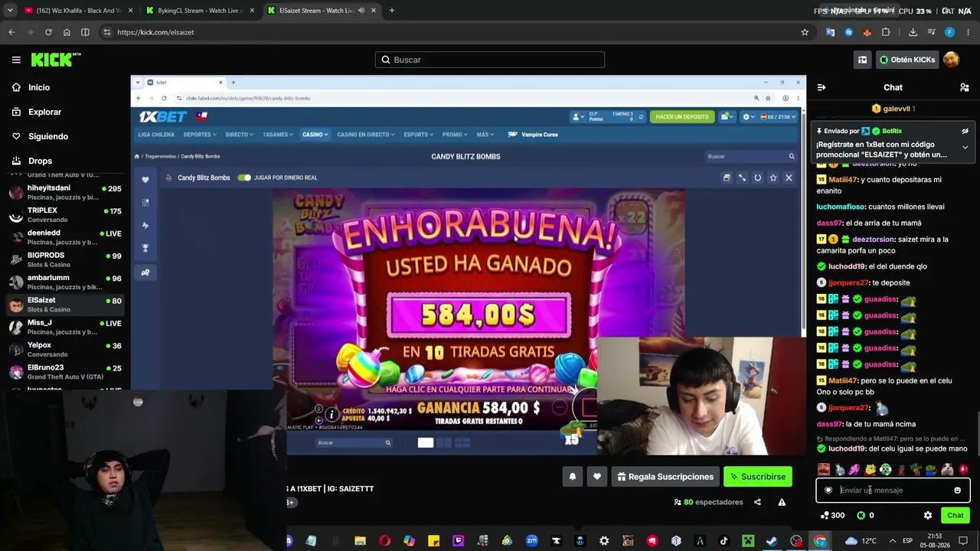Image resolution: width=980 pixels, height=551 pixels.
Task: Hide the pinned BotRix message
Action: tap(965, 132)
